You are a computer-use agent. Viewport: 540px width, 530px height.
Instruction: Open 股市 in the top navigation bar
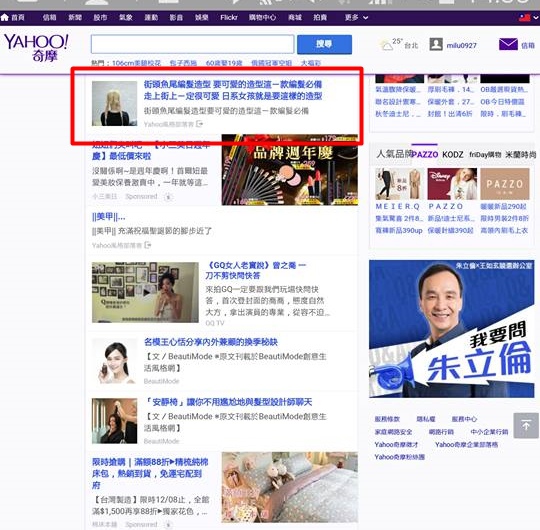pyautogui.click(x=100, y=17)
